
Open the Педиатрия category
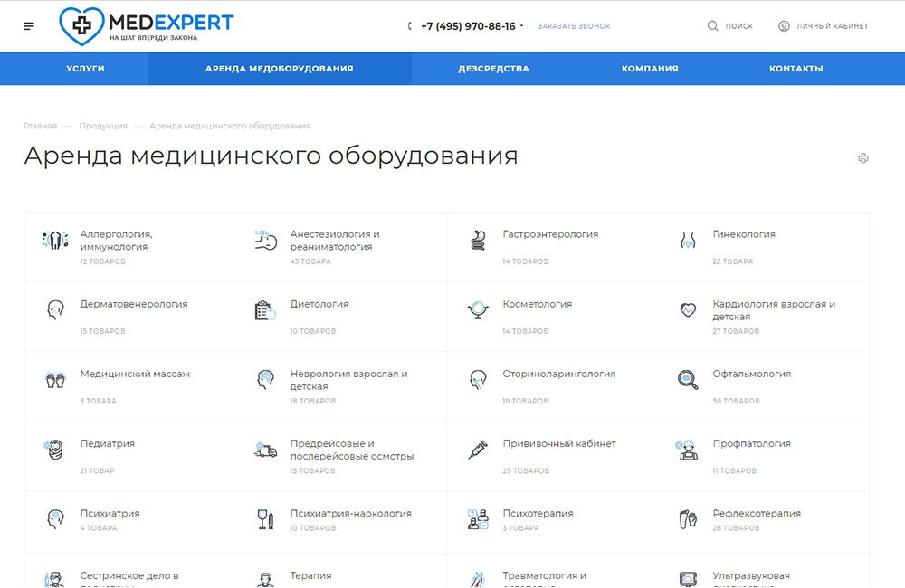(108, 443)
